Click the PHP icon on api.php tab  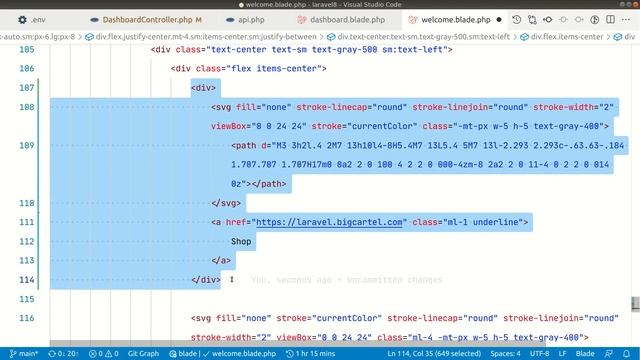pyautogui.click(x=230, y=20)
